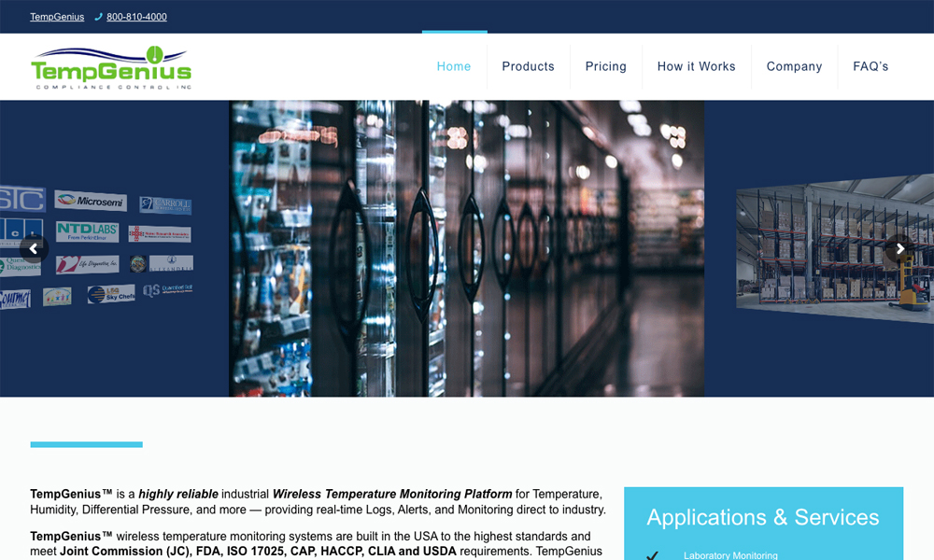Open the How it Works menu
The image size is (934, 560).
(696, 66)
